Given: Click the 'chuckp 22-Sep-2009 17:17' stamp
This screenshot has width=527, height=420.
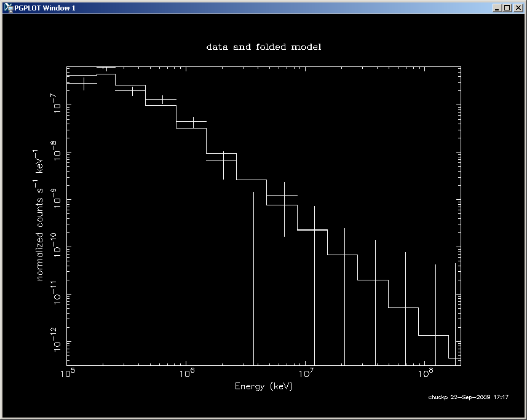Looking at the screenshot, I should pyautogui.click(x=468, y=397).
